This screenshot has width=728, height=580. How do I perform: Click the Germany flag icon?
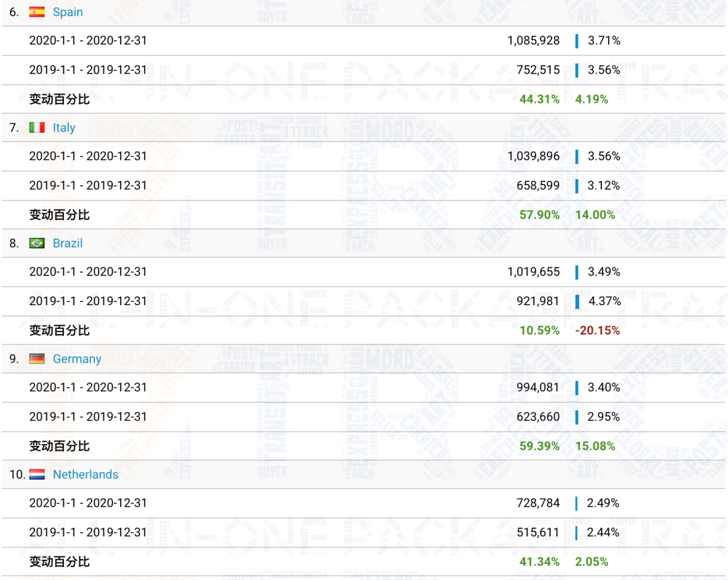point(37,359)
